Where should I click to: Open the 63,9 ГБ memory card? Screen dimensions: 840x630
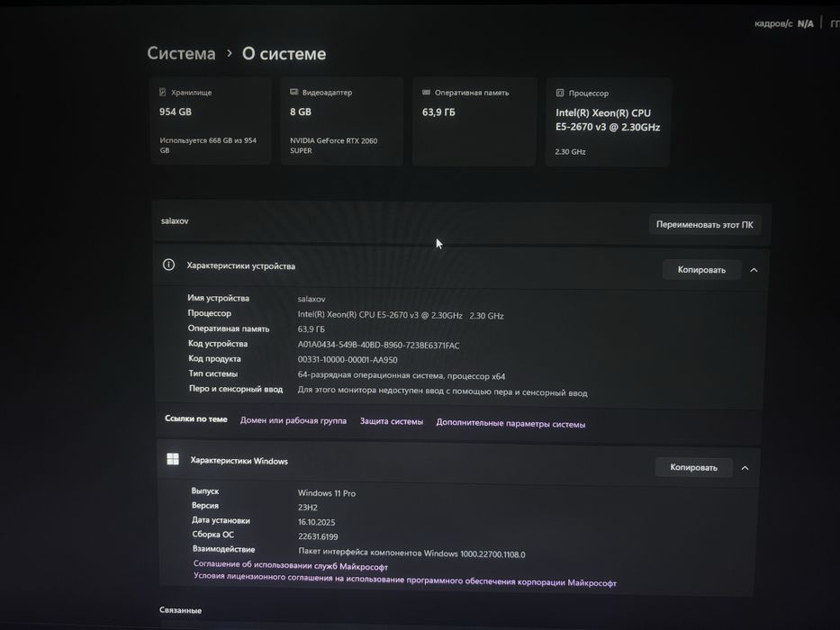coord(474,121)
